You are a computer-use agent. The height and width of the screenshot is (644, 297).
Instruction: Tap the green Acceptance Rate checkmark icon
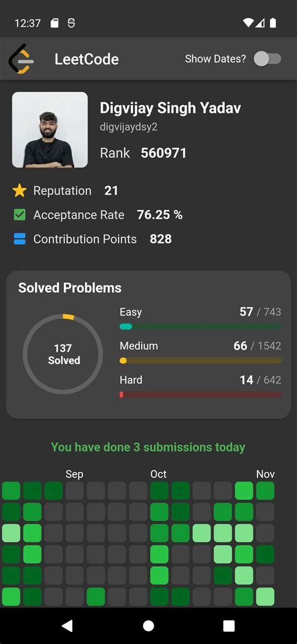(19, 215)
